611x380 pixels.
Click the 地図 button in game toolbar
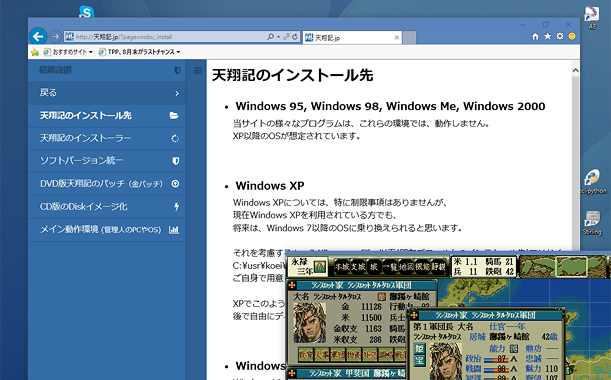(406, 267)
